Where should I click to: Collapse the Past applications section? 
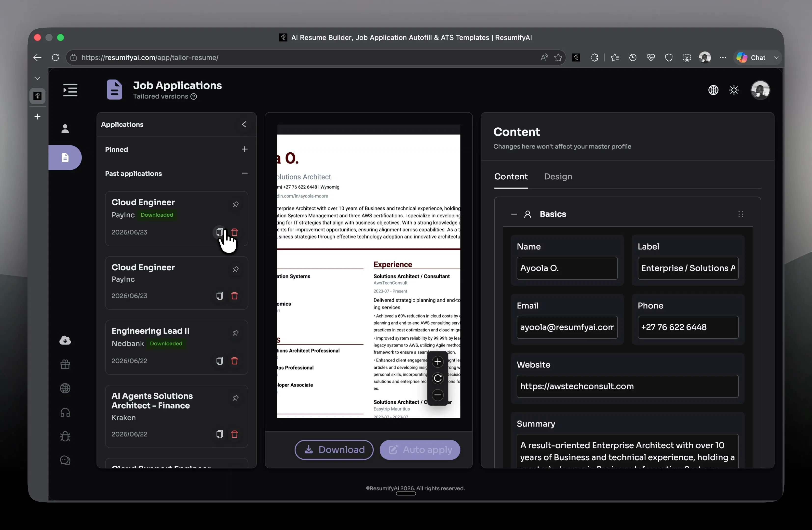coord(245,173)
